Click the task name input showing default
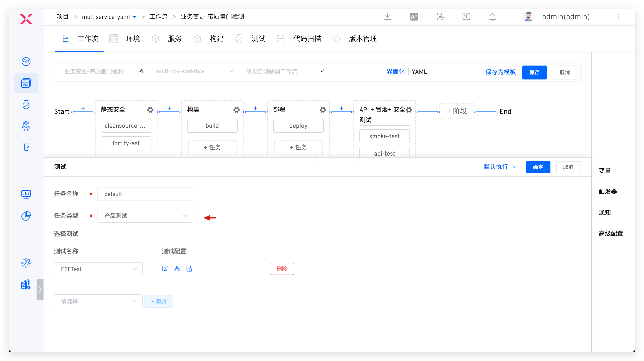Screen dimensions: 644x361 (x=145, y=194)
